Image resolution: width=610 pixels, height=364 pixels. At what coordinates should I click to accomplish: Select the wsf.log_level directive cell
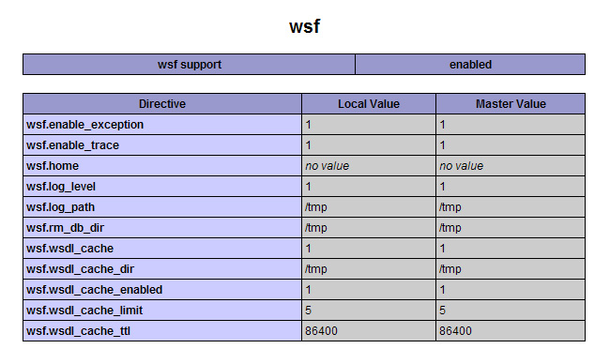(162, 187)
